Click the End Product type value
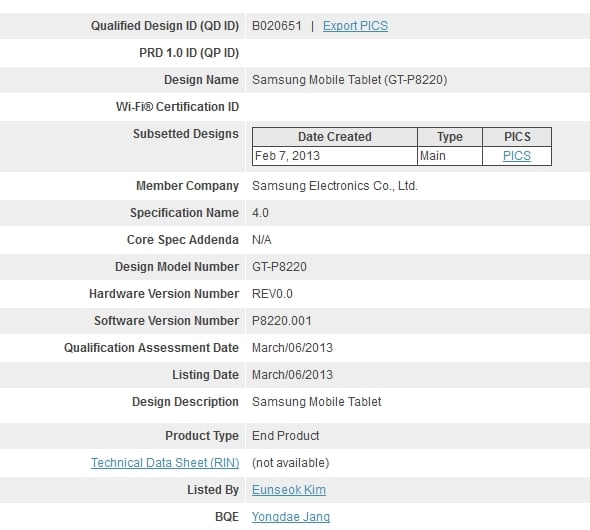 285,436
